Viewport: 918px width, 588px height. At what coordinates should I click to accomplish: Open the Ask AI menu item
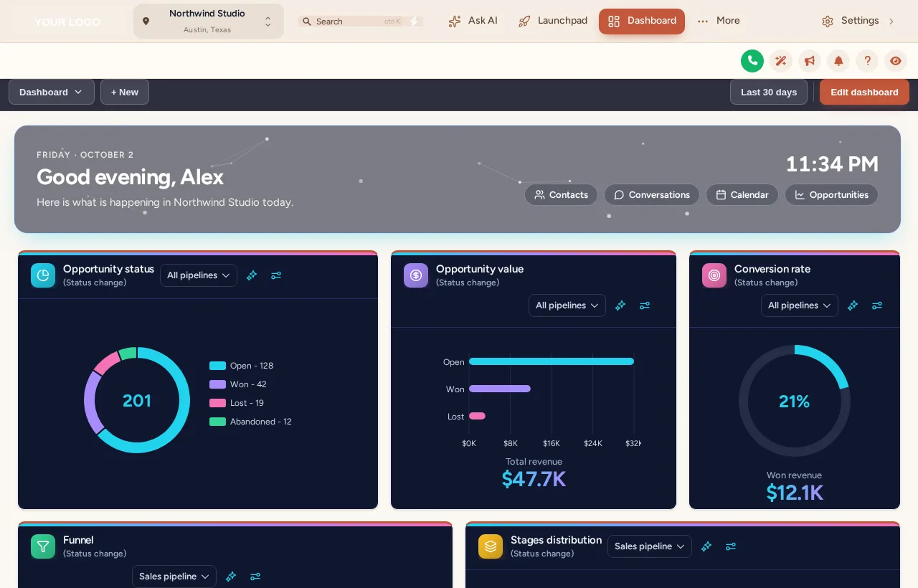point(473,21)
